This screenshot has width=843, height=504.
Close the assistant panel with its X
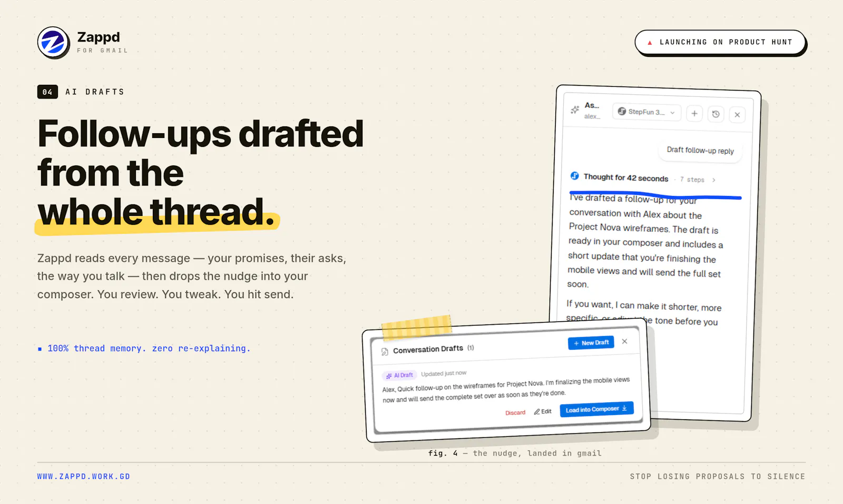pyautogui.click(x=737, y=114)
